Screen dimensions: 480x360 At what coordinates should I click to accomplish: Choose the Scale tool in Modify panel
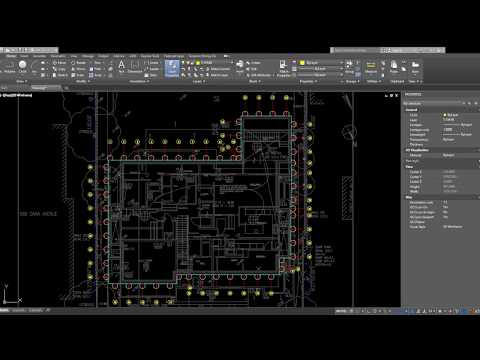click(x=79, y=75)
